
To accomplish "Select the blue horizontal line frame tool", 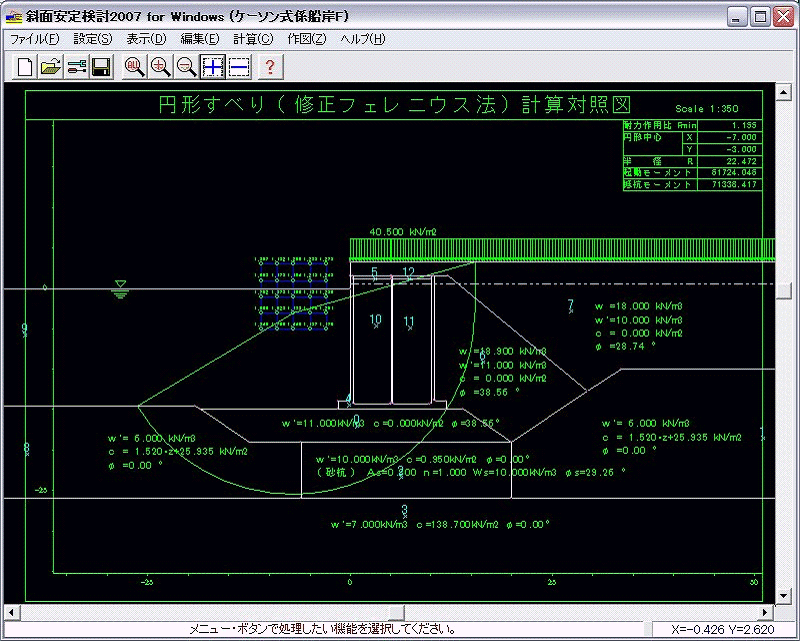I will tap(238, 67).
